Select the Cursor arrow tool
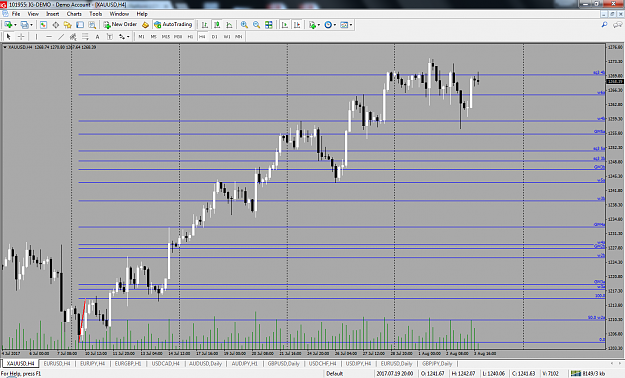Screen dimensions: 625x378 tap(8, 37)
